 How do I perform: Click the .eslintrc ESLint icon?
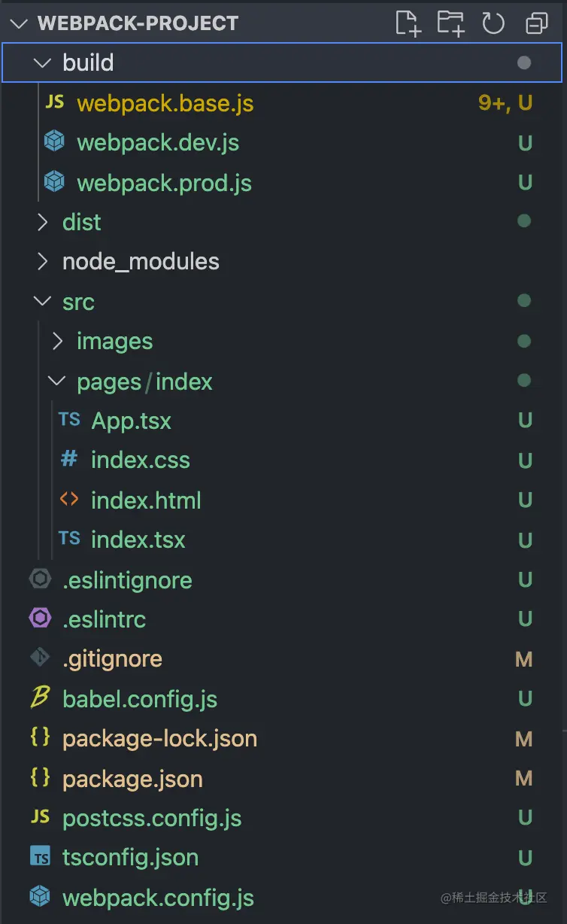pyautogui.click(x=40, y=619)
